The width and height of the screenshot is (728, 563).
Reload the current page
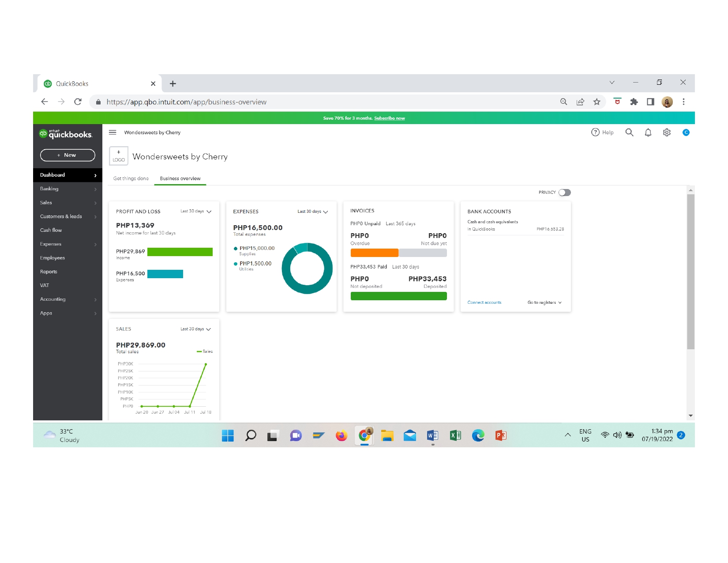(x=78, y=102)
